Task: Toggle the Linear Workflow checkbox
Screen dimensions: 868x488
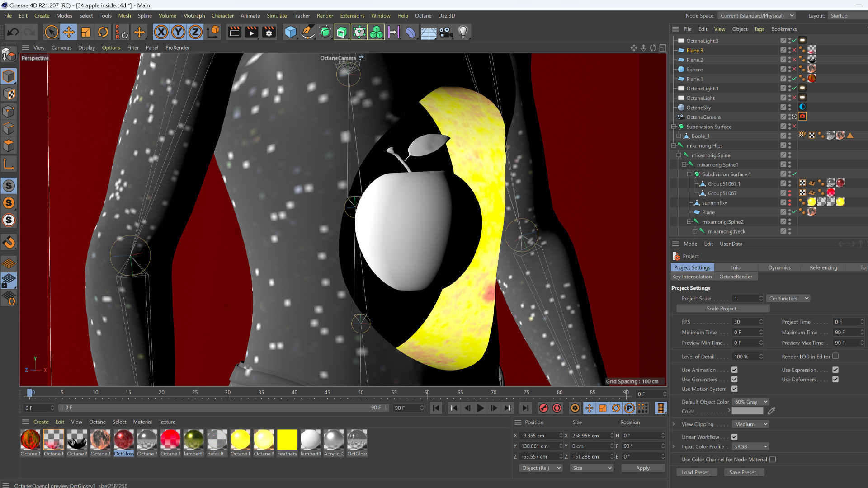Action: click(x=734, y=437)
